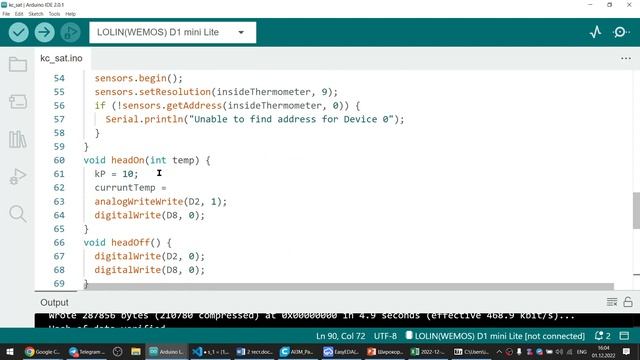Open the Library Manager panel
This screenshot has height=360, width=640.
[x=18, y=139]
